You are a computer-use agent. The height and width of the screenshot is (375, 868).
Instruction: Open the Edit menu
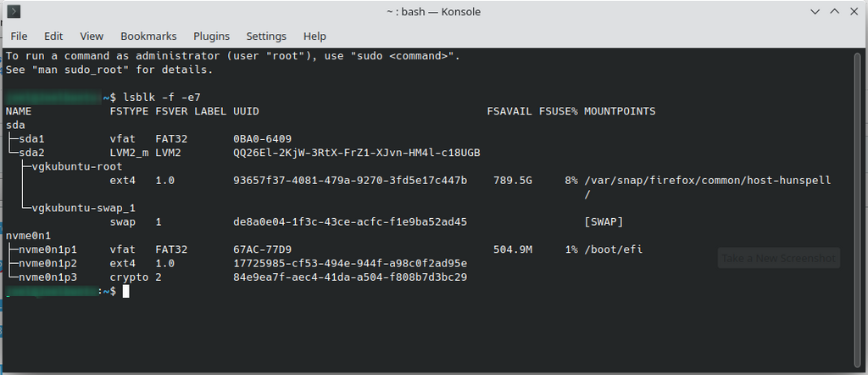tap(53, 36)
